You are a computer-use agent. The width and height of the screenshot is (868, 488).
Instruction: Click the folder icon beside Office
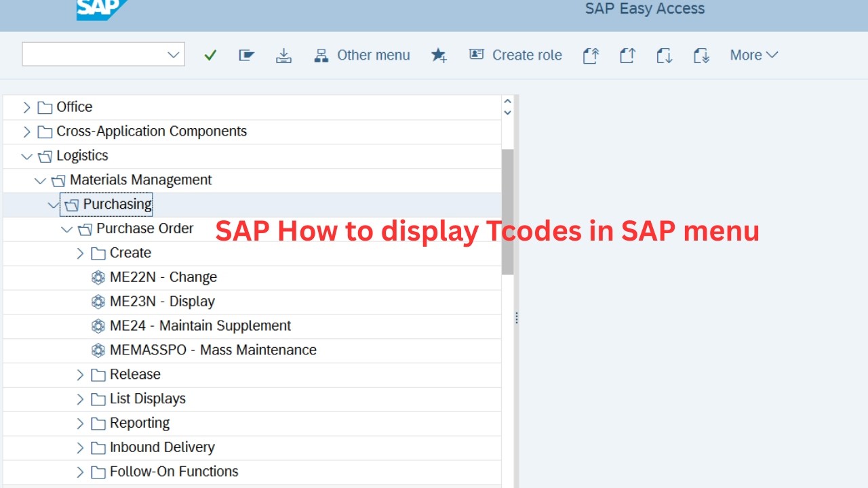tap(45, 108)
